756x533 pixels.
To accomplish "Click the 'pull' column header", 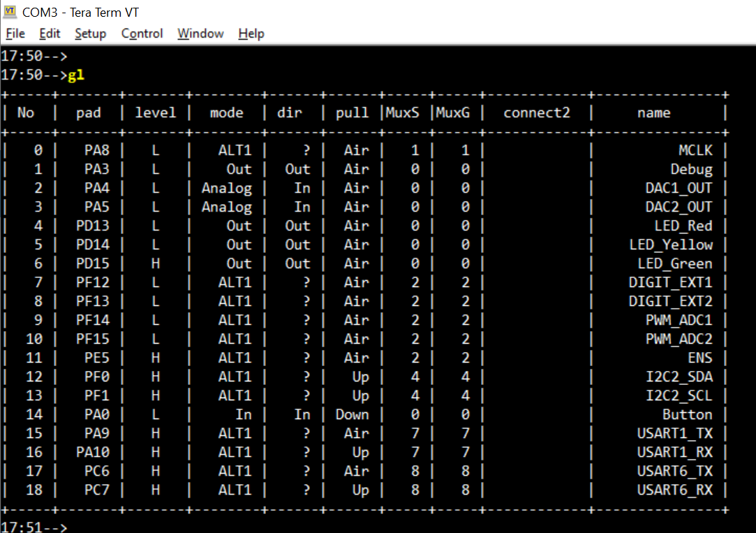I will pos(352,113).
